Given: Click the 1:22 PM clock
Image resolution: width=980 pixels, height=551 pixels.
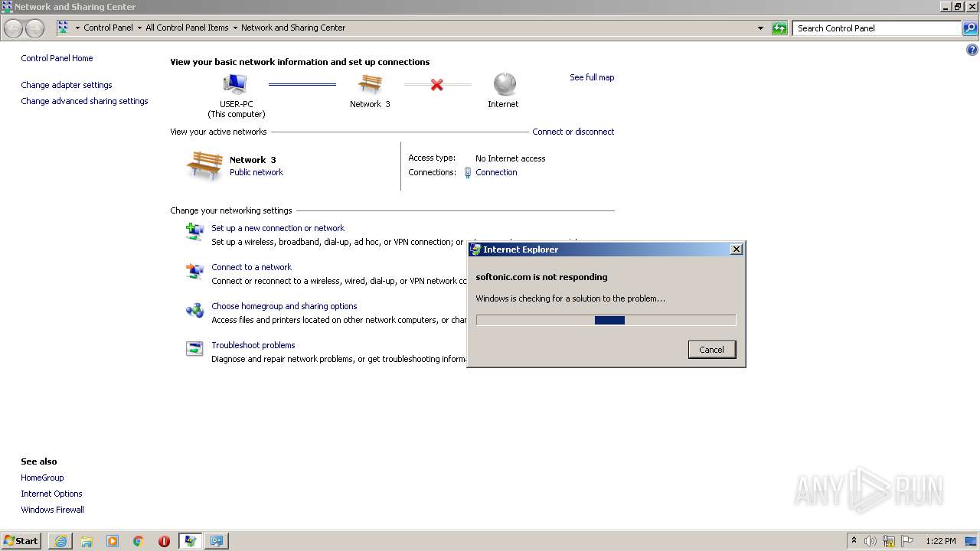Looking at the screenshot, I should [940, 541].
